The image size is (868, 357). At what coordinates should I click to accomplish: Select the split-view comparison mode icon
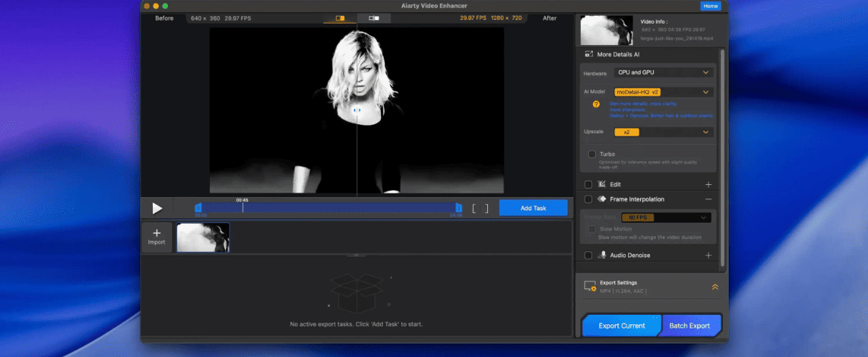click(340, 18)
